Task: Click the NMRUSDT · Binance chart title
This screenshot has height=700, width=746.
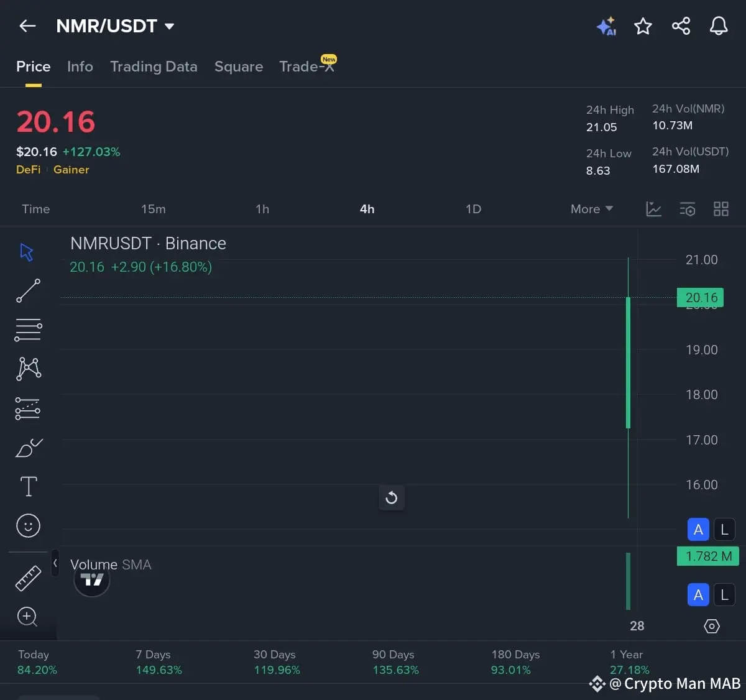Action: [148, 243]
